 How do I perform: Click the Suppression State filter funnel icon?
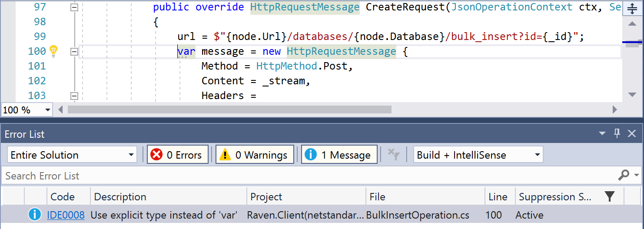coord(610,197)
